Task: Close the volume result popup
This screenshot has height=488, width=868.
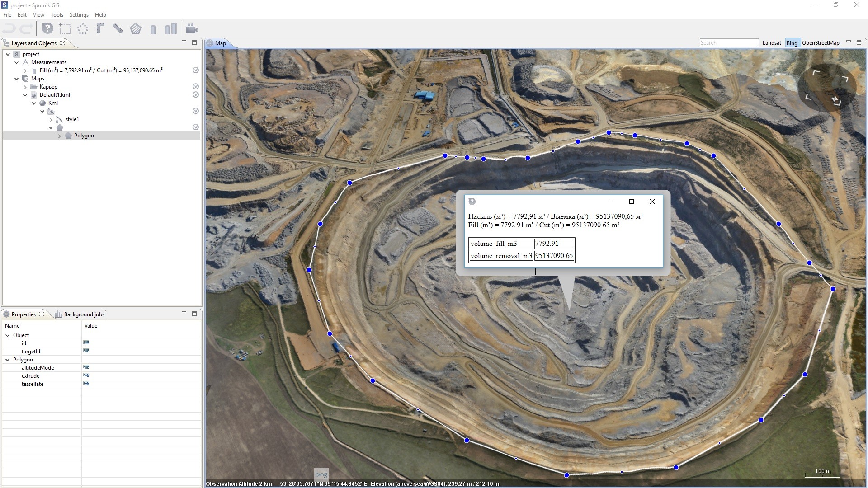Action: 652,202
